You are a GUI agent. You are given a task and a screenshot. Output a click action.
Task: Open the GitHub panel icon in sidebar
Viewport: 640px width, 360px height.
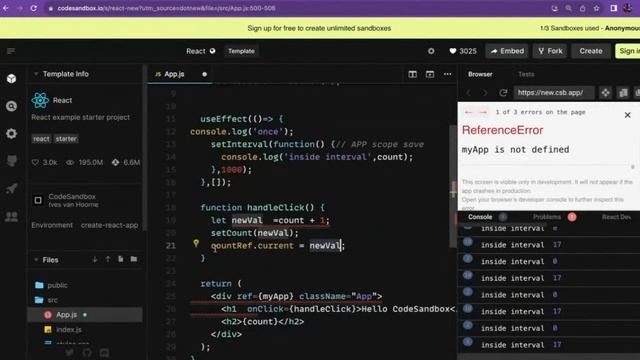pyautogui.click(x=11, y=161)
